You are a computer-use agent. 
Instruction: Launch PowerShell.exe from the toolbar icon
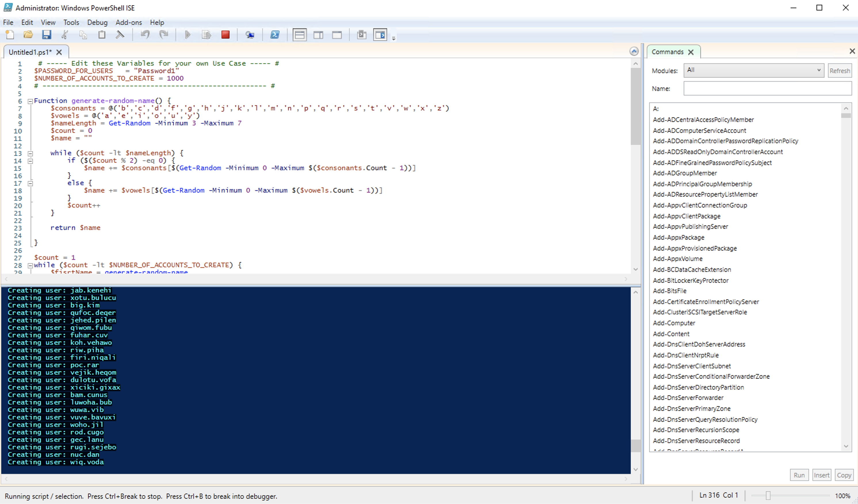[x=275, y=35]
